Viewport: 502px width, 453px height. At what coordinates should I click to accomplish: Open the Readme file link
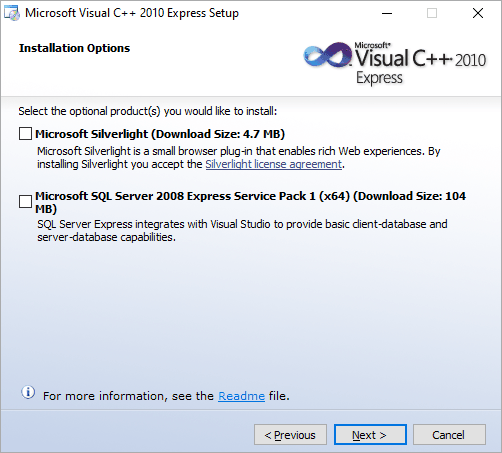241,396
